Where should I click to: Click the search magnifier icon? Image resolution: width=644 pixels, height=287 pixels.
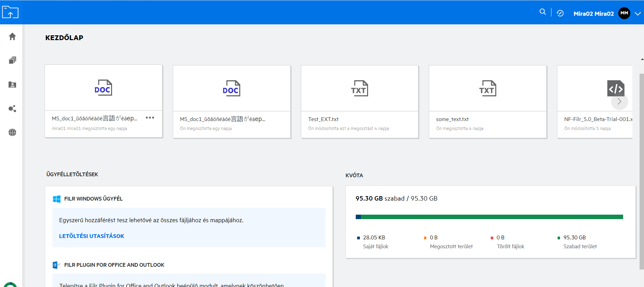point(543,12)
